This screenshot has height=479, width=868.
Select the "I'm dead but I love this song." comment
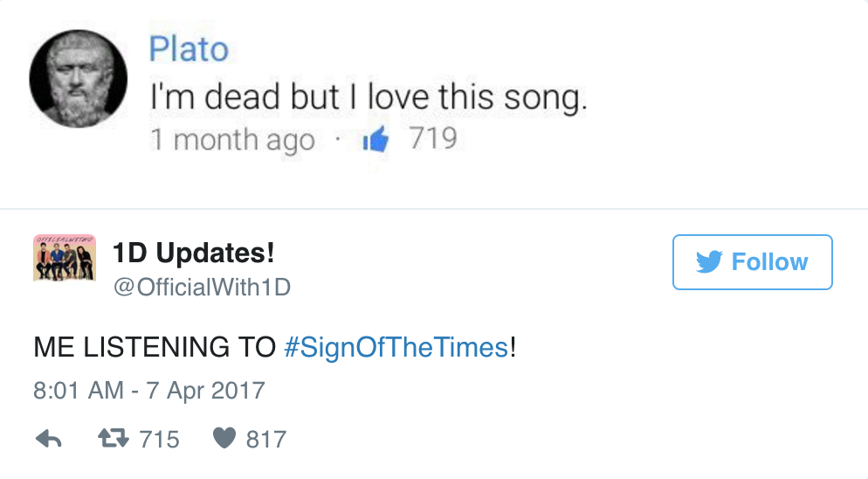point(367,97)
